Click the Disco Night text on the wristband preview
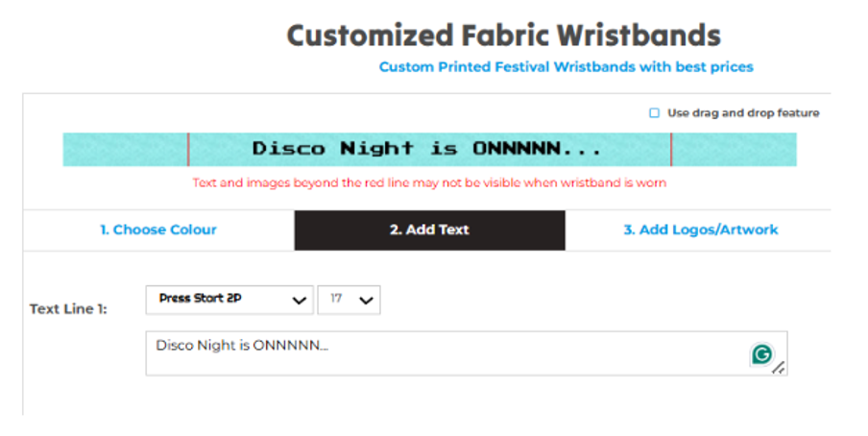Viewport: 868px width, 436px height. coord(426,149)
